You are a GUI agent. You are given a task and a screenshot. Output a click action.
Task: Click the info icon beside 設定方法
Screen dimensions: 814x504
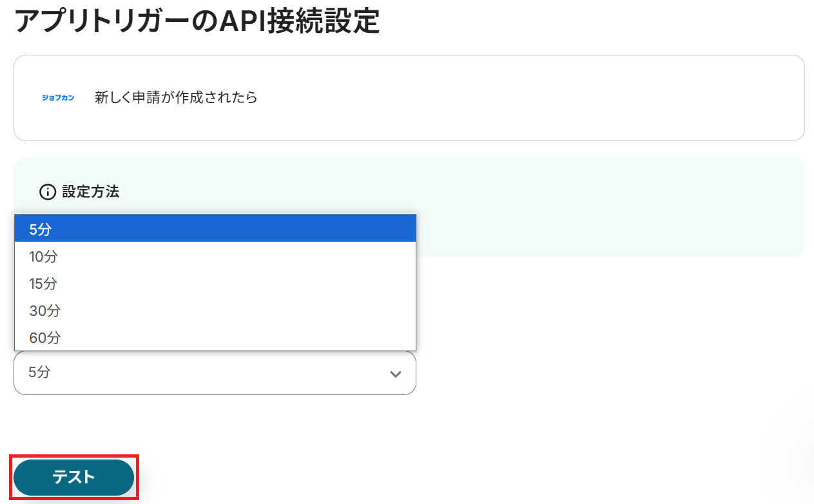[x=48, y=191]
